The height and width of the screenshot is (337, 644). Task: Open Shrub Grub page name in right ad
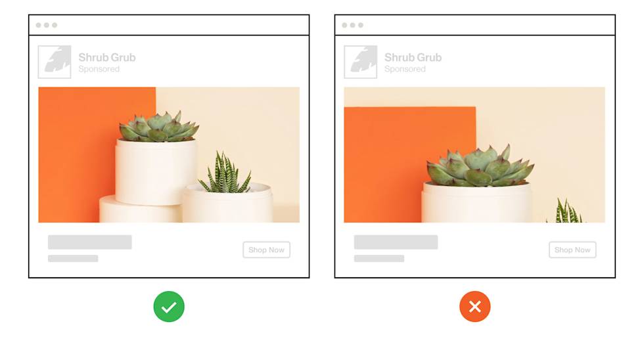click(413, 57)
